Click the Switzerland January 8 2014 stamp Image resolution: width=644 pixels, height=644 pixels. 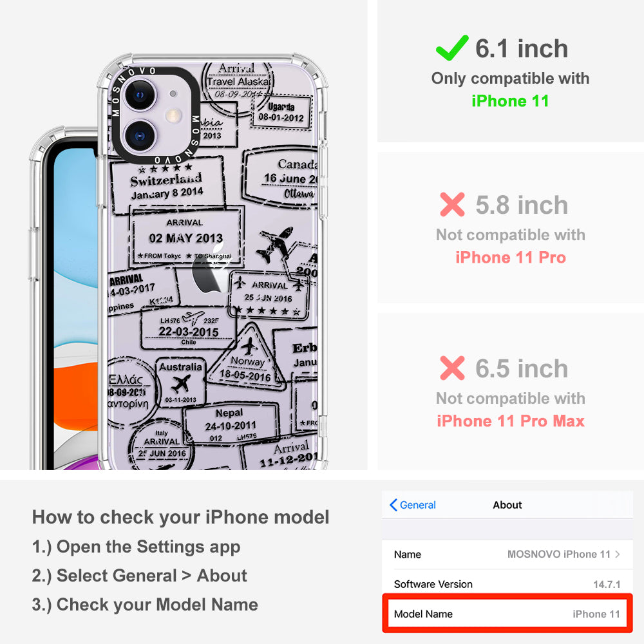pyautogui.click(x=167, y=184)
